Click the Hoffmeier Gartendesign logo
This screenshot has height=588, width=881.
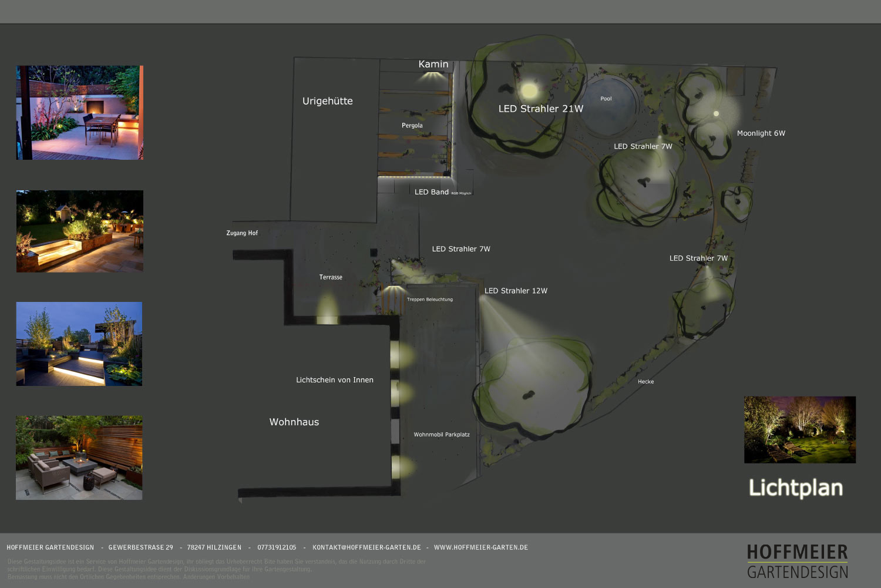pyautogui.click(x=797, y=562)
